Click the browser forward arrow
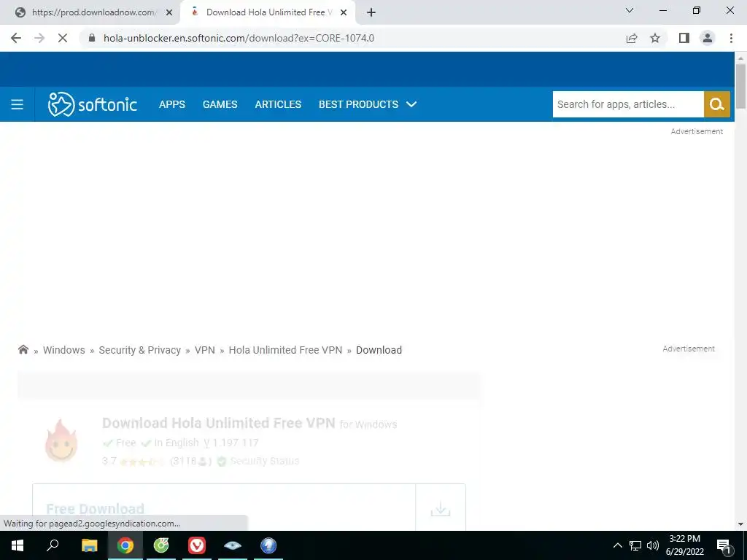Screen dimensions: 747x560 (39, 38)
